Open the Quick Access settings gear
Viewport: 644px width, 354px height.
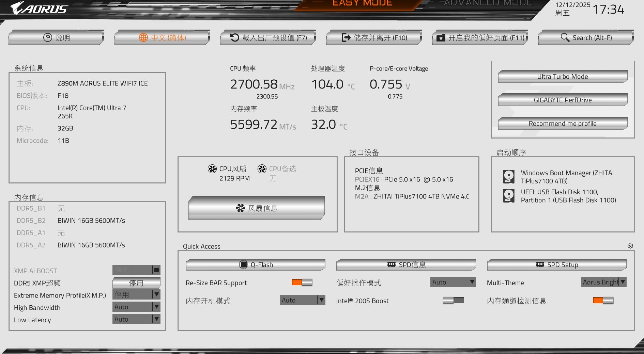pyautogui.click(x=631, y=245)
